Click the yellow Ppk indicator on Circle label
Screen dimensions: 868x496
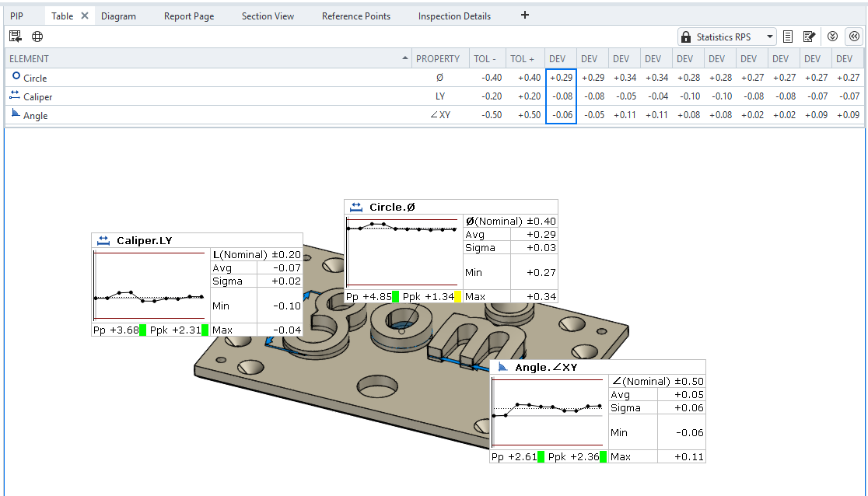(x=458, y=296)
